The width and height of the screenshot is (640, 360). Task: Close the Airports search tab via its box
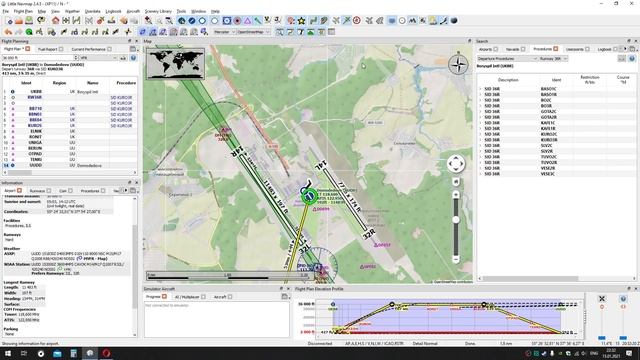(496, 49)
